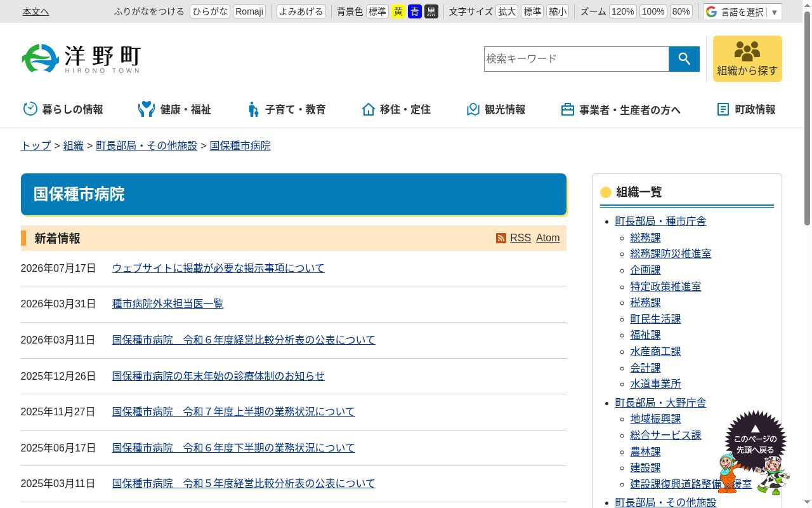Viewport: 812px width, 508px height.
Task: Click the このページの先頭へ戻る badge
Action: [755, 440]
